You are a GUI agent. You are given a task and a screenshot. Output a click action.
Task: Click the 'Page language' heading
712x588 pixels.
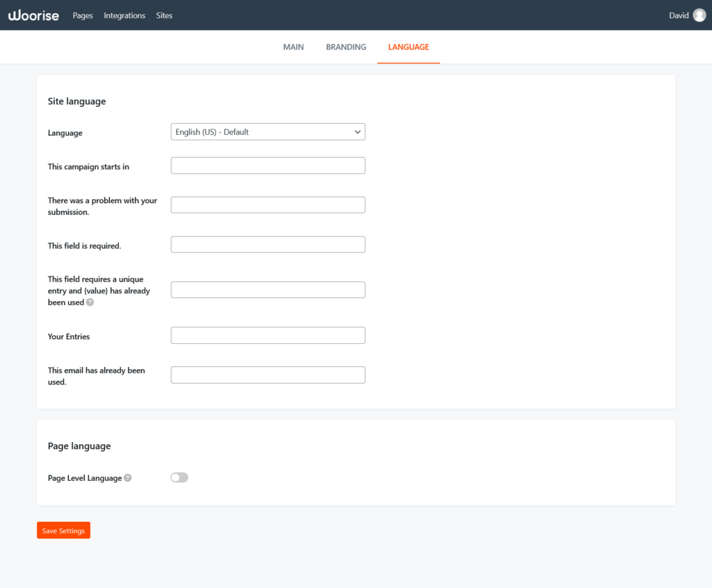pyautogui.click(x=79, y=446)
